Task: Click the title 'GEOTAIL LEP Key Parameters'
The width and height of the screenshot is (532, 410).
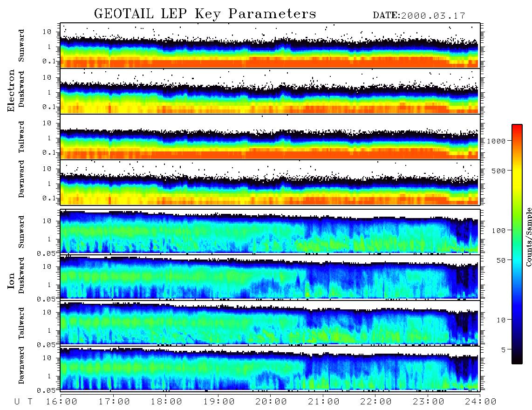Action: click(205, 14)
